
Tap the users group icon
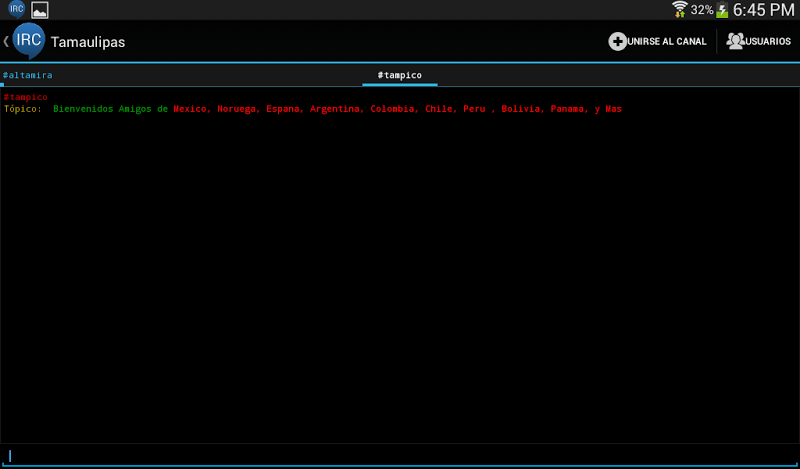[735, 41]
